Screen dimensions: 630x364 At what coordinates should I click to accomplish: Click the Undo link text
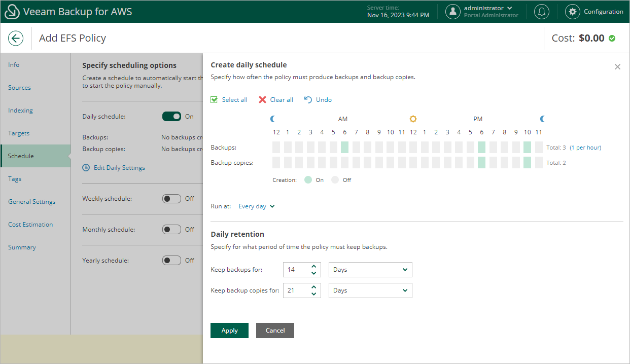tap(324, 100)
